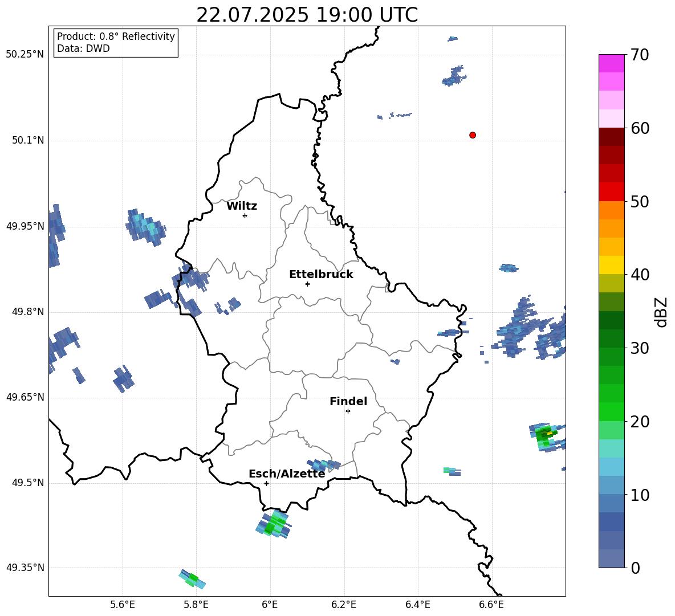Click the 50 tick label on colorbar
This screenshot has height=616, width=675.
coord(640,202)
